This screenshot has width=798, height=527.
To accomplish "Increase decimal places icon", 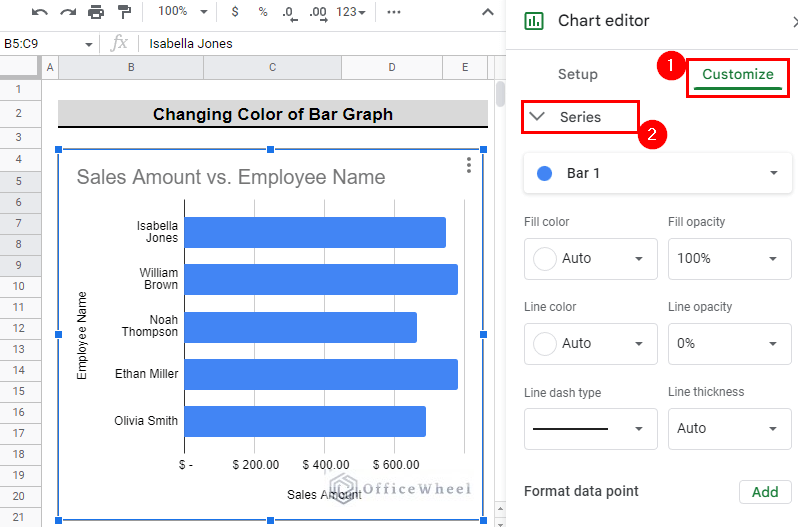I will [x=318, y=13].
